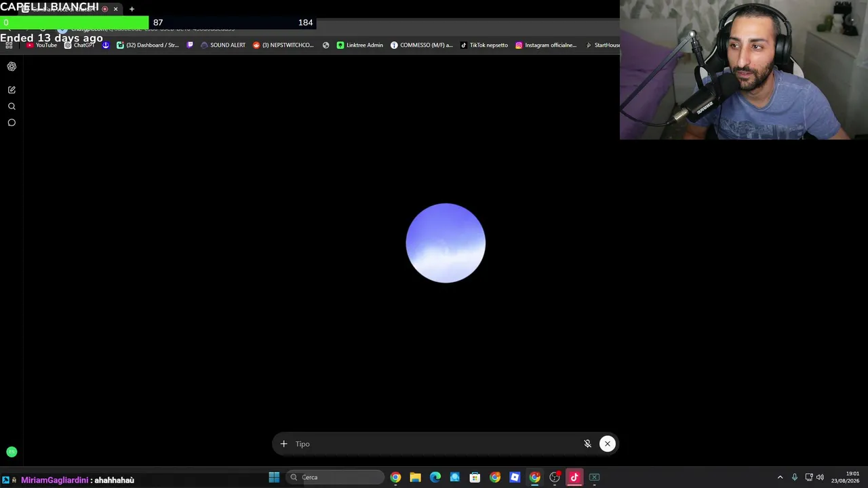
Task: Open the TikTok nepsetto bookmark
Action: coord(484,45)
